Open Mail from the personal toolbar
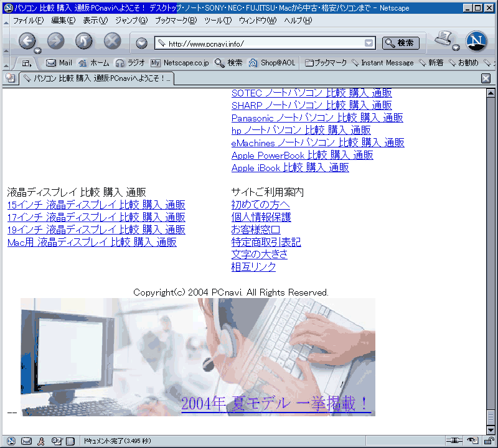 click(x=59, y=63)
